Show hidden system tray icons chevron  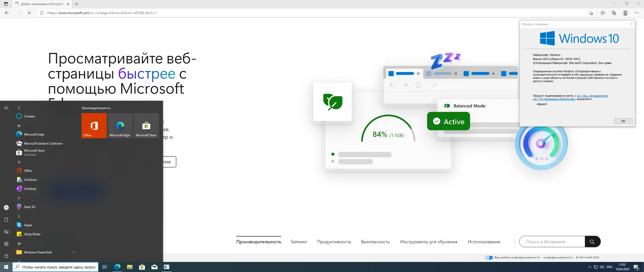coord(590,267)
